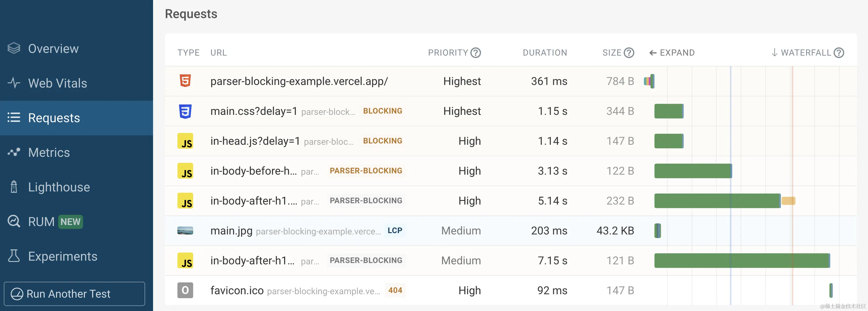Expand the waterfall with the EXPAND arrow

(672, 53)
